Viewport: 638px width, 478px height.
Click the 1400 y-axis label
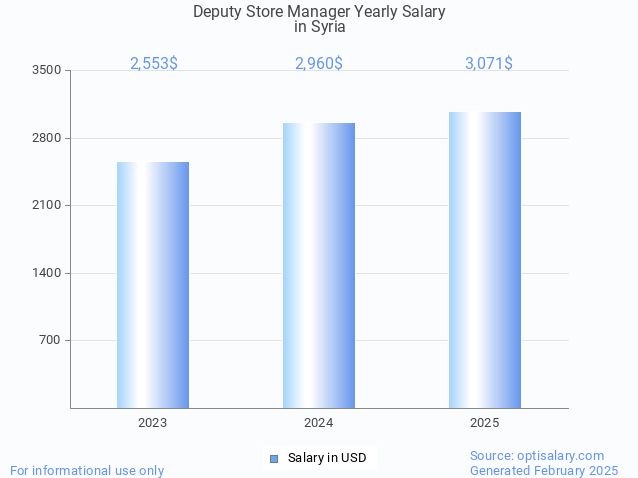click(47, 273)
